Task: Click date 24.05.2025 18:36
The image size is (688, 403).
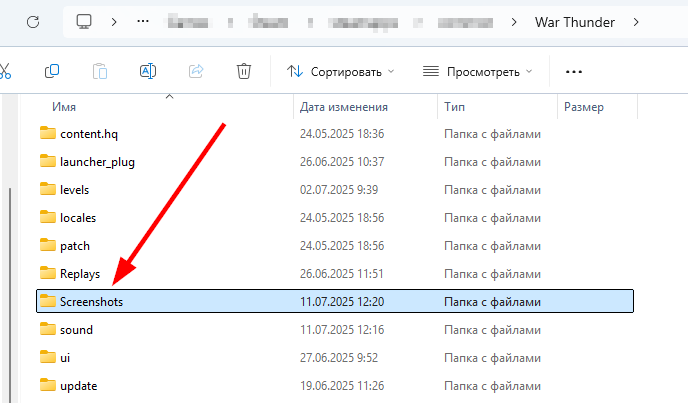Action: click(x=342, y=134)
